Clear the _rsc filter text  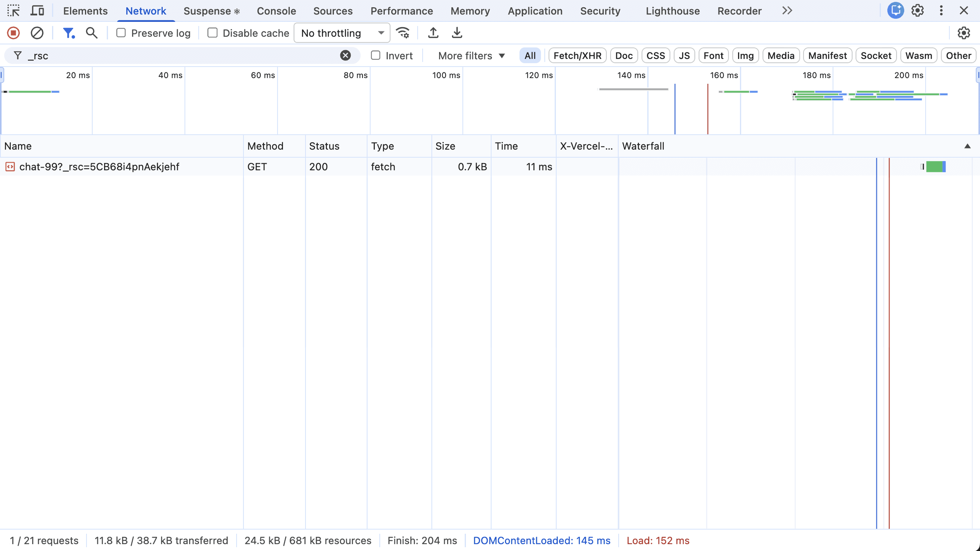tap(345, 55)
